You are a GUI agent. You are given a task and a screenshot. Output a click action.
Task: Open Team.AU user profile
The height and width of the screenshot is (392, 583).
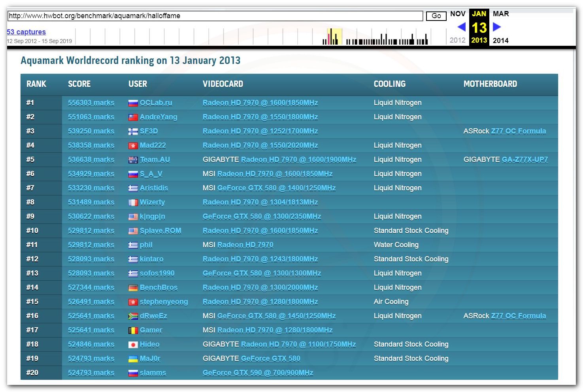pyautogui.click(x=155, y=159)
